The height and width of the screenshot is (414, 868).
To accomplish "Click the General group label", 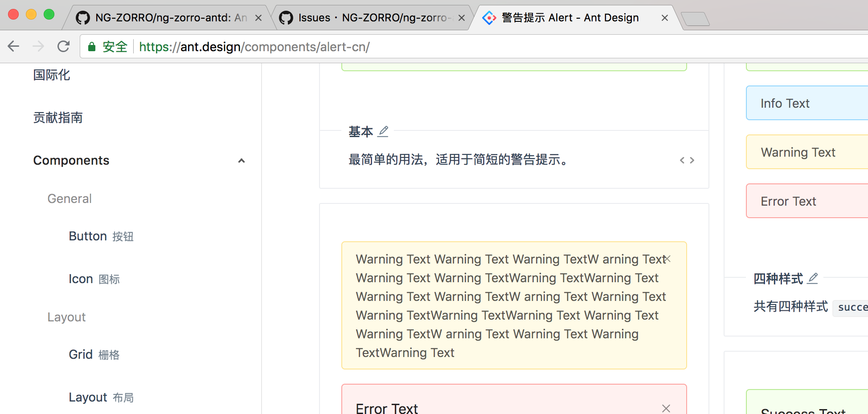I will pyautogui.click(x=70, y=199).
